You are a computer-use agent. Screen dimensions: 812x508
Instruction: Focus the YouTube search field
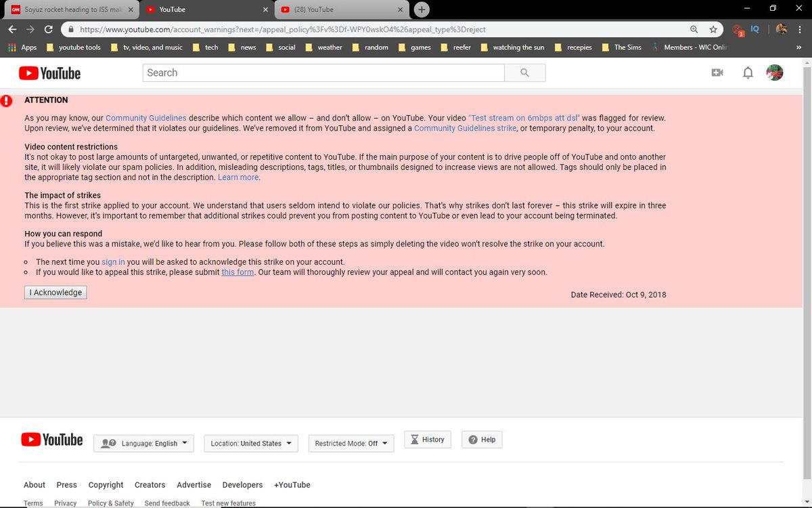[x=323, y=73]
